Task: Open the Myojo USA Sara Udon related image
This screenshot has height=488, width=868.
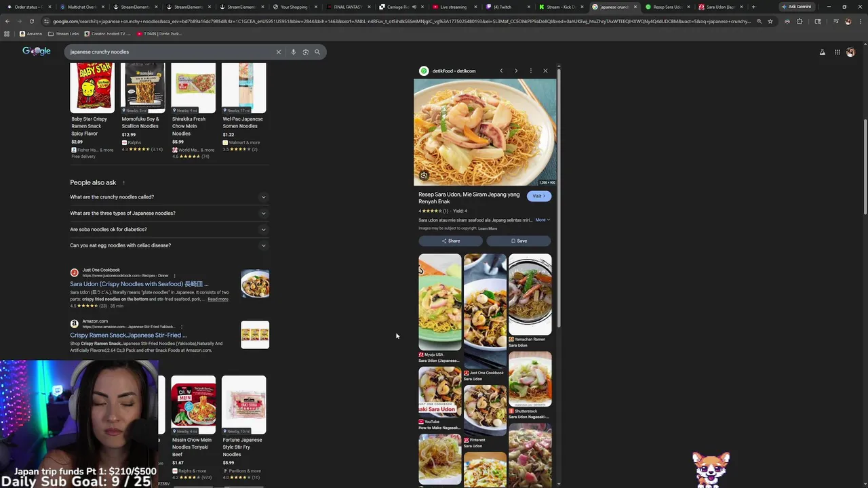Action: [x=439, y=308]
